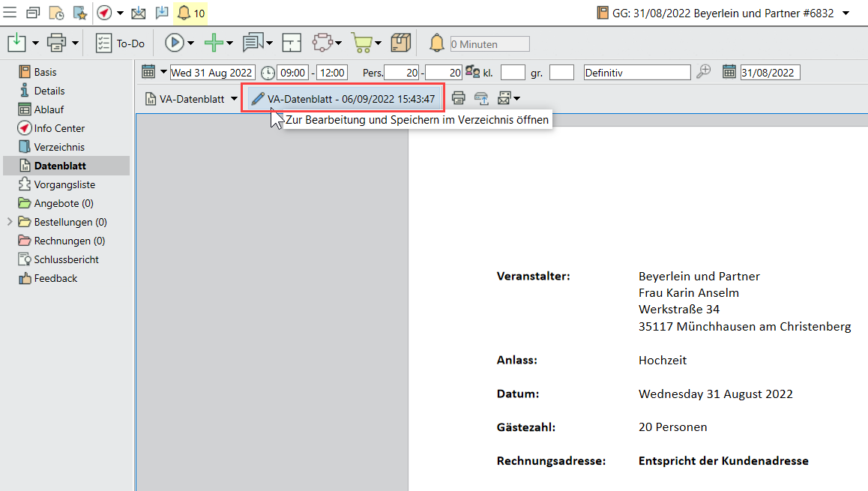Open the notification bell showing 10

(191, 13)
